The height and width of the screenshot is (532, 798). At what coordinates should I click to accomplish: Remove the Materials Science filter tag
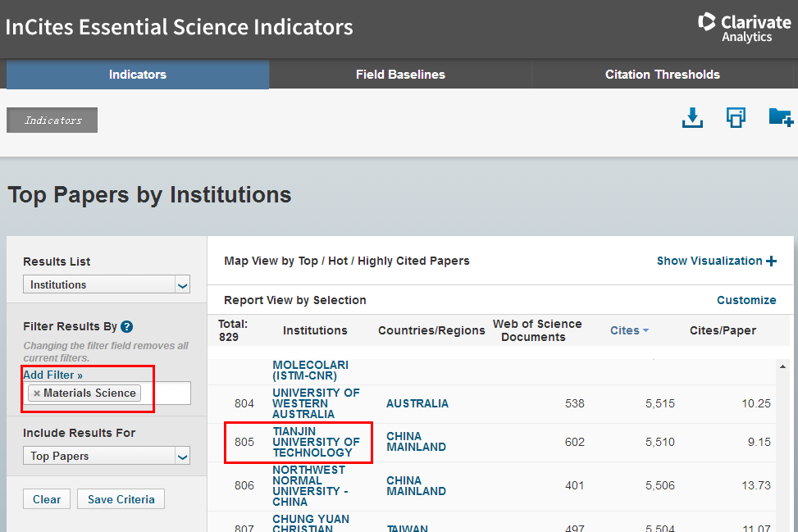pos(37,393)
